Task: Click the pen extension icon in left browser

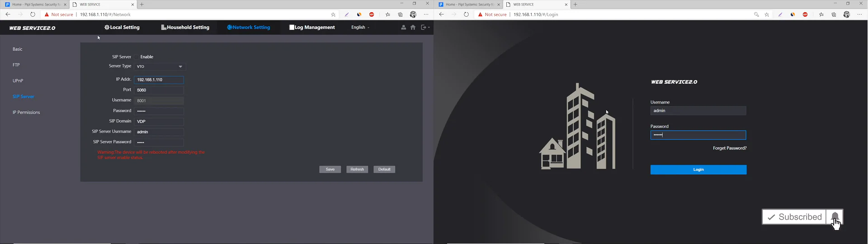Action: coord(347,14)
